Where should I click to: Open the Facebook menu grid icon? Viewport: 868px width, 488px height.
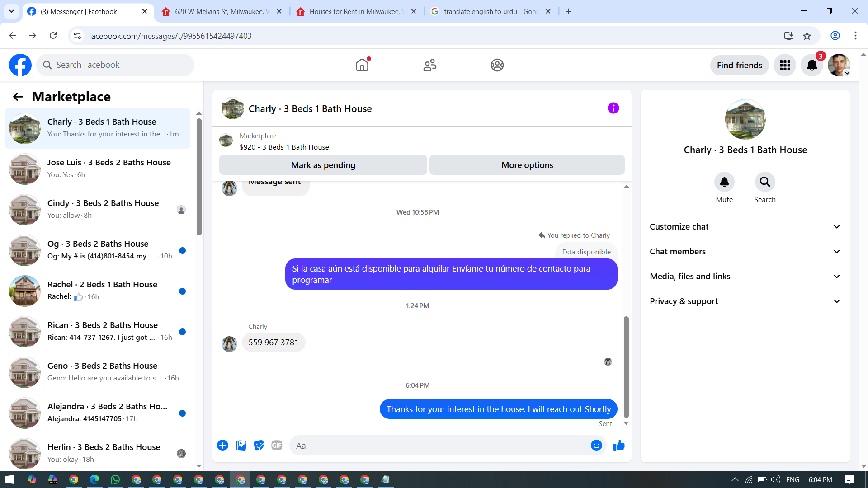tap(785, 65)
